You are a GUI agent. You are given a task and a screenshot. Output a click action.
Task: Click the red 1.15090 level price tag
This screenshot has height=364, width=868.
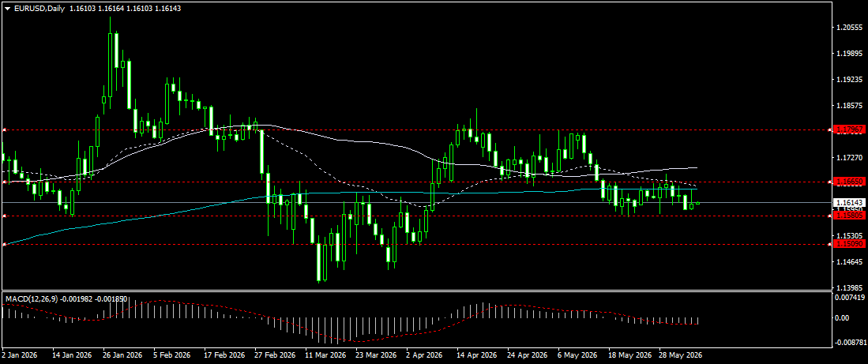(x=848, y=243)
